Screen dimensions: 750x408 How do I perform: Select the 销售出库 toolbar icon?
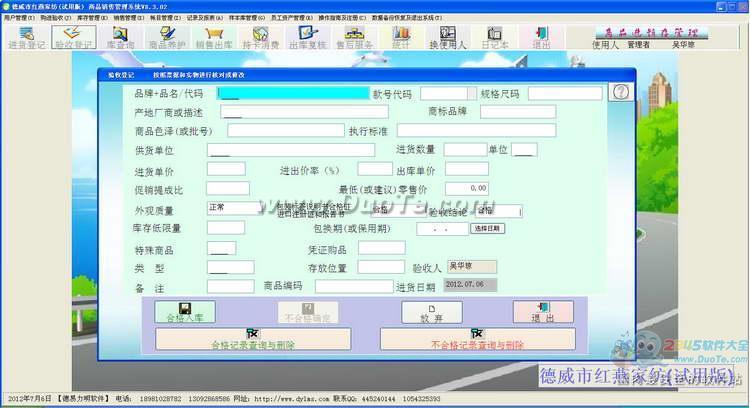[x=214, y=38]
